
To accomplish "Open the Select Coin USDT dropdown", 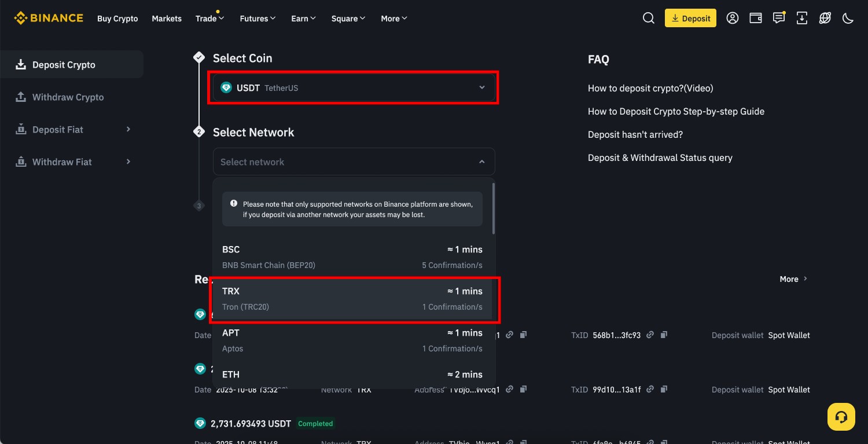I will (x=354, y=88).
